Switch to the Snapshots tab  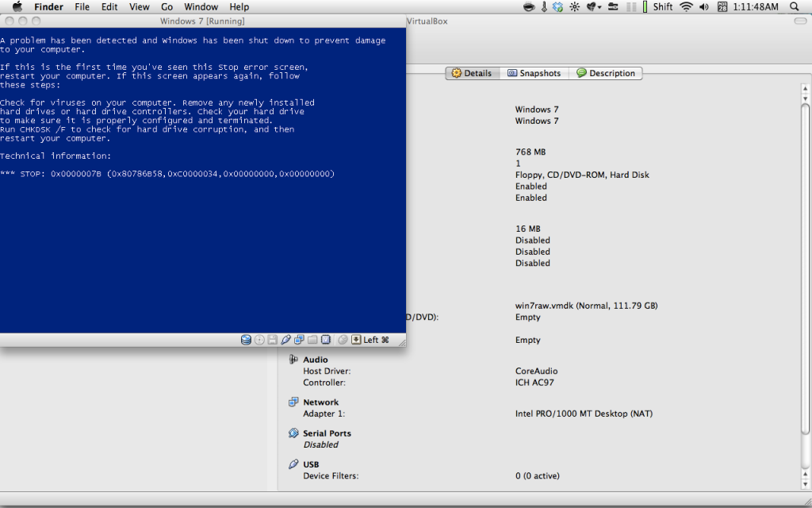(534, 73)
